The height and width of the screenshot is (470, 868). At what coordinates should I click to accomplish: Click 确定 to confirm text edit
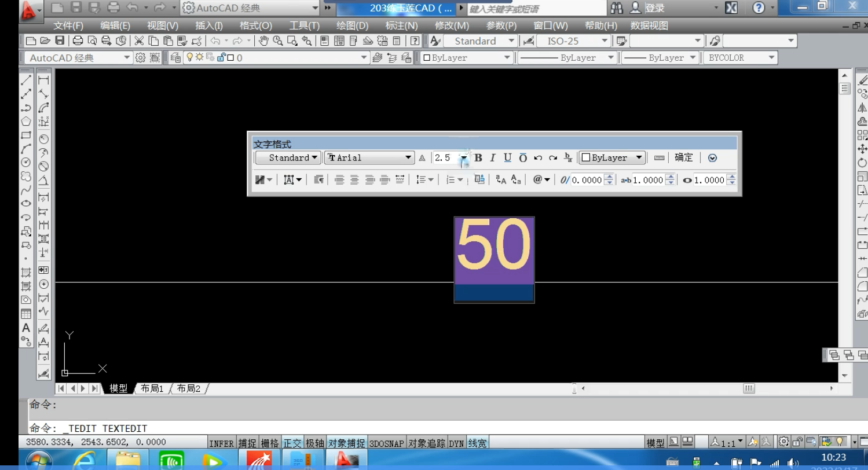point(683,157)
